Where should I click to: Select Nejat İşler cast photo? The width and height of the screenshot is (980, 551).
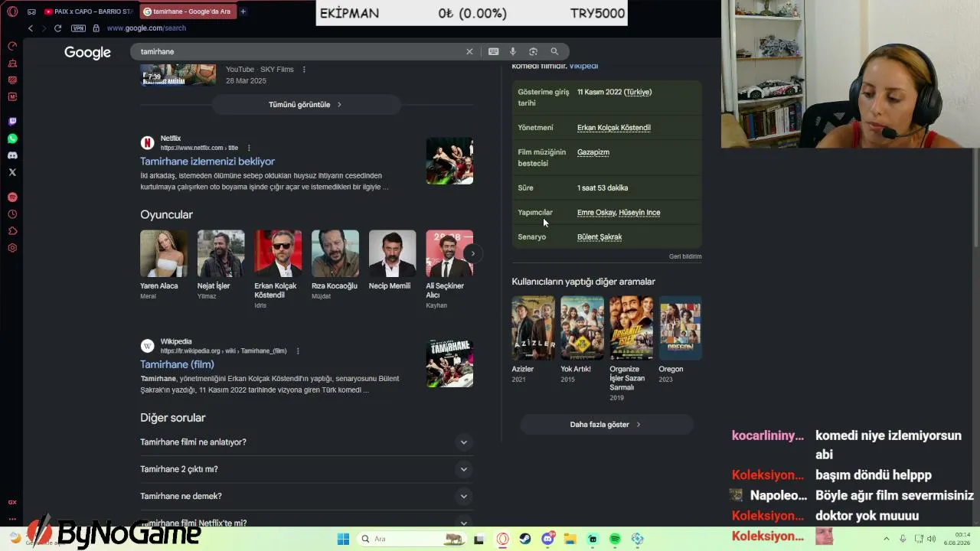click(221, 253)
